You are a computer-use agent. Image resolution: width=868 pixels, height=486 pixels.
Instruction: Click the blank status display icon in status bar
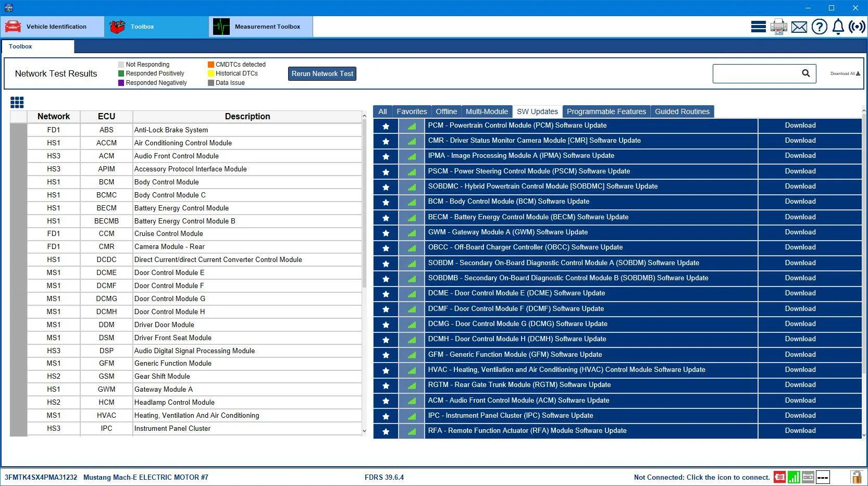823,477
